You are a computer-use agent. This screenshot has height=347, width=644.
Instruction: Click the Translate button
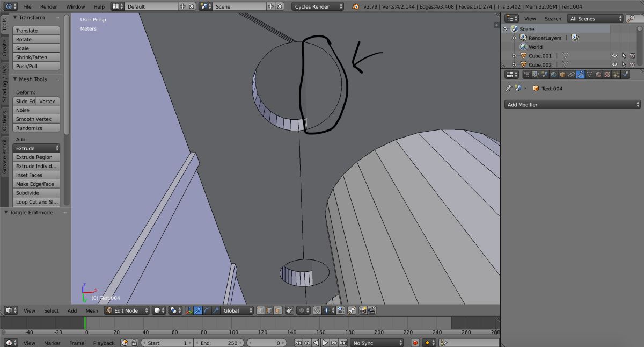(36, 31)
